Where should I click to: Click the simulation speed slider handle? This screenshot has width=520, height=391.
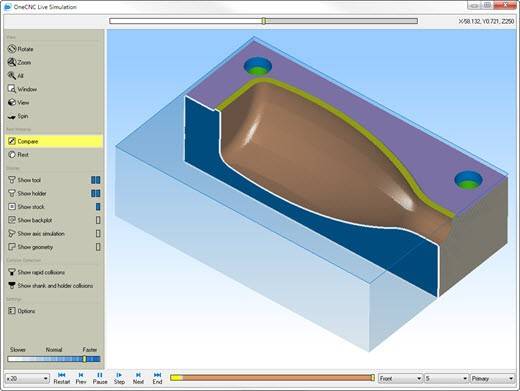pyautogui.click(x=84, y=359)
